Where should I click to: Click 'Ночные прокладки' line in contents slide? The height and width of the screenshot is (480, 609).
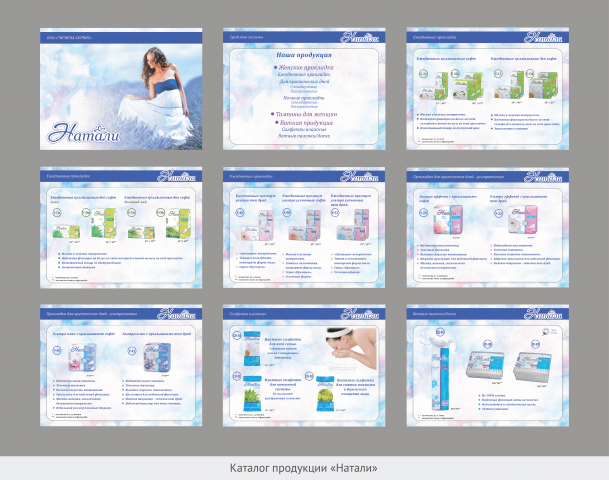[304, 98]
